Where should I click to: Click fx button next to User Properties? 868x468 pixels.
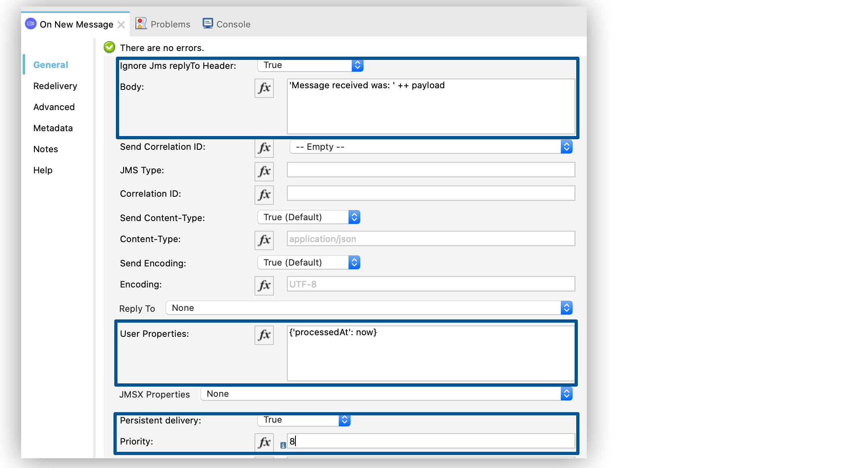coord(264,335)
